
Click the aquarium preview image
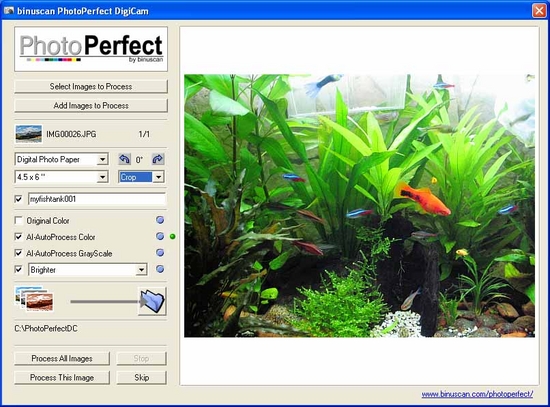[x=360, y=206]
